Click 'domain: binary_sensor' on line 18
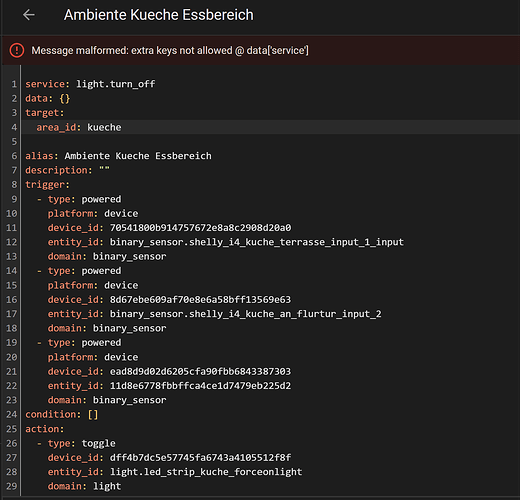 107,329
